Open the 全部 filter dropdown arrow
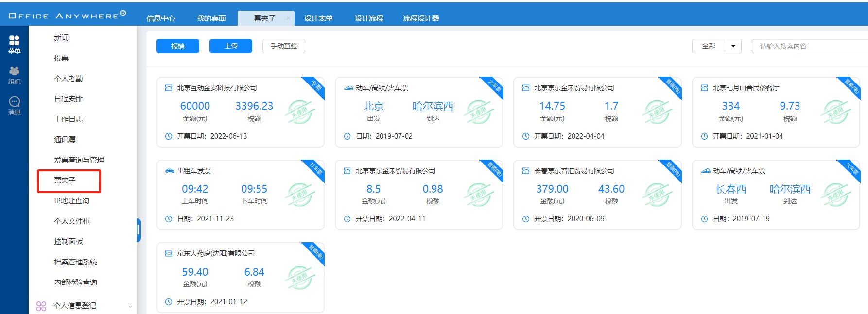 point(733,46)
